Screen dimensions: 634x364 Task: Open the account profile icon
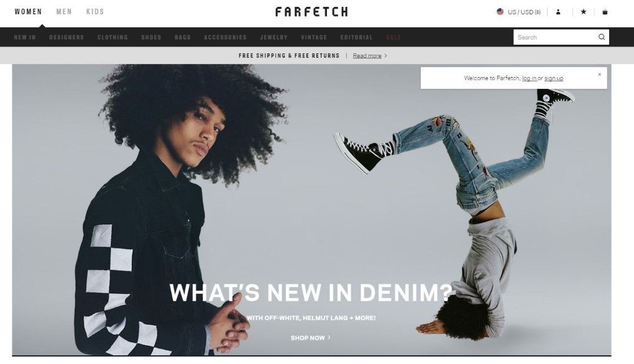coord(558,12)
